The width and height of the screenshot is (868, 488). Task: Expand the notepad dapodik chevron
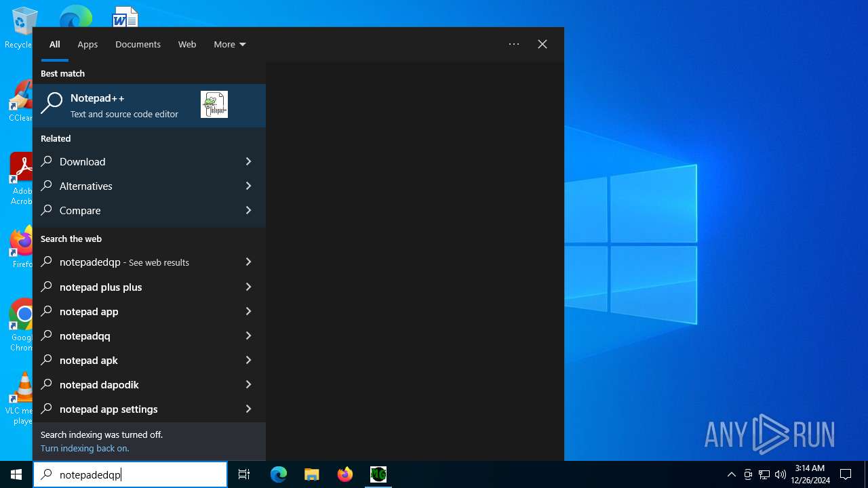[248, 384]
